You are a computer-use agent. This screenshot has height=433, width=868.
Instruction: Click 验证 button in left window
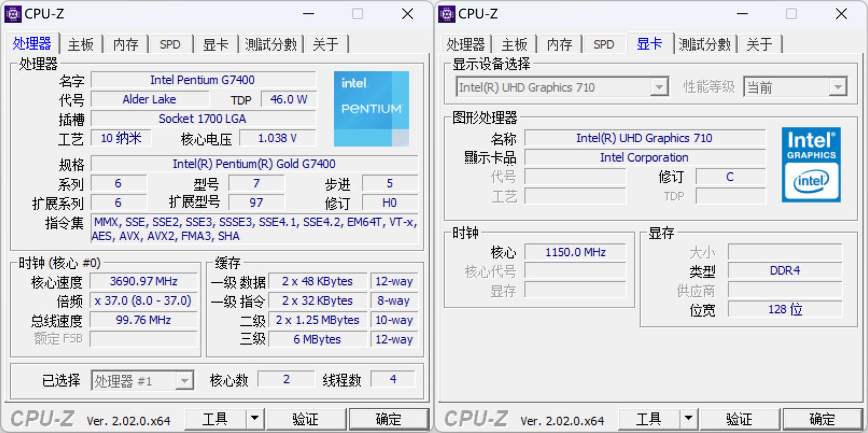tap(306, 418)
